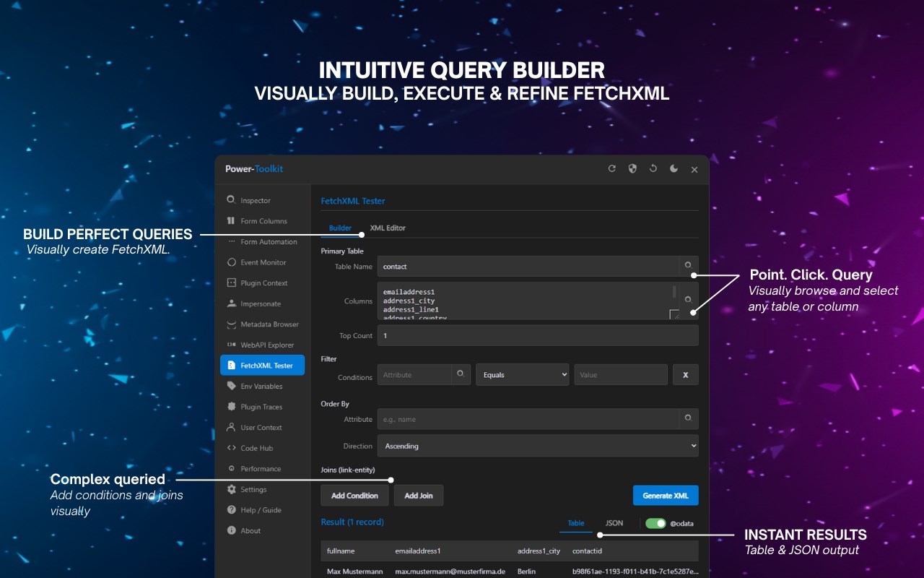Browse attributes with Conditions search icon

pyautogui.click(x=461, y=374)
